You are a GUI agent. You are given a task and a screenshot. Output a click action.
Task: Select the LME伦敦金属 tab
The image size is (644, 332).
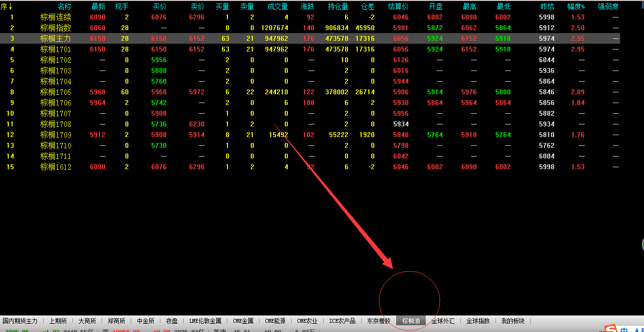(x=205, y=321)
